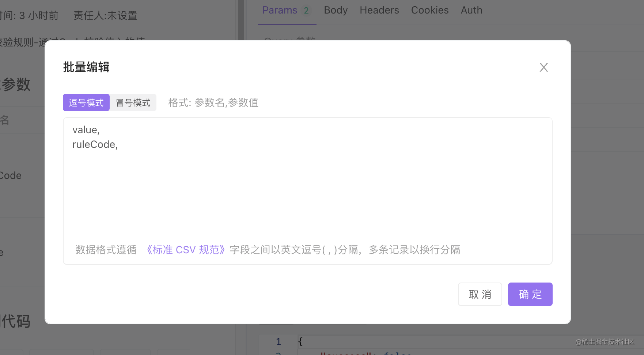Screen dimensions: 644x355
Task: Click inside the batch edit text area
Action: coord(307,190)
